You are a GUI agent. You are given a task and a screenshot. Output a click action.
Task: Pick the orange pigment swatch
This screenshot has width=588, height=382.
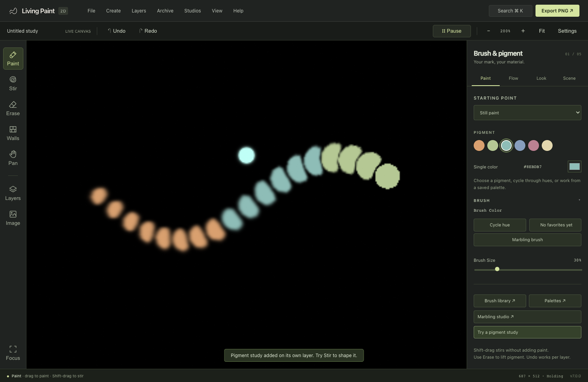479,145
